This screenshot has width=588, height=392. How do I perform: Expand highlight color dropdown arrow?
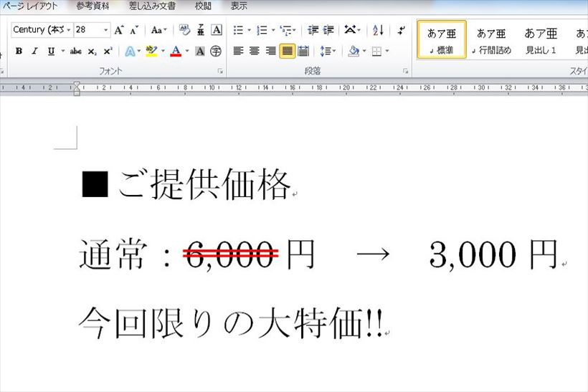click(x=163, y=51)
